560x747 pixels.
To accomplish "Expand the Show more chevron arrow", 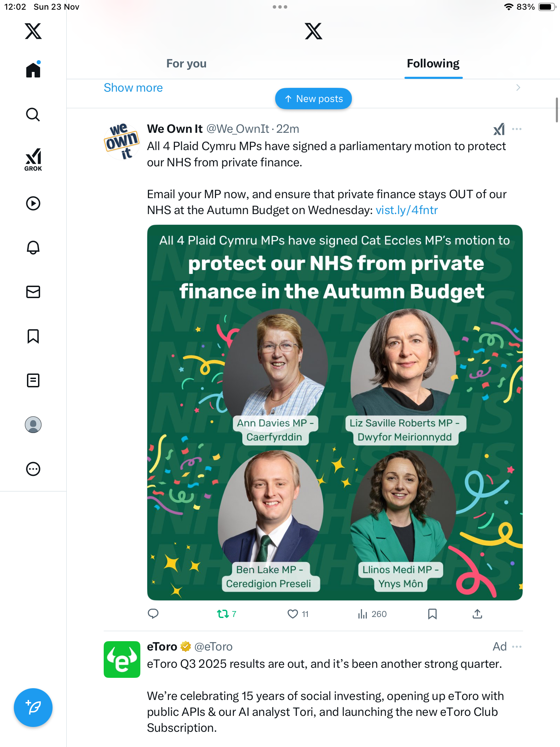I will pos(518,87).
